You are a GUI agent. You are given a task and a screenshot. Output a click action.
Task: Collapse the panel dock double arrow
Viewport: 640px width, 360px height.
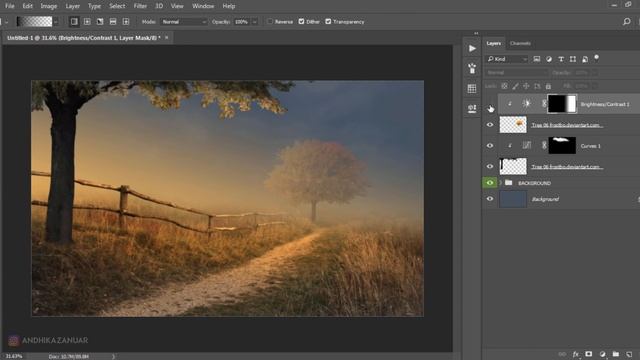[x=476, y=33]
